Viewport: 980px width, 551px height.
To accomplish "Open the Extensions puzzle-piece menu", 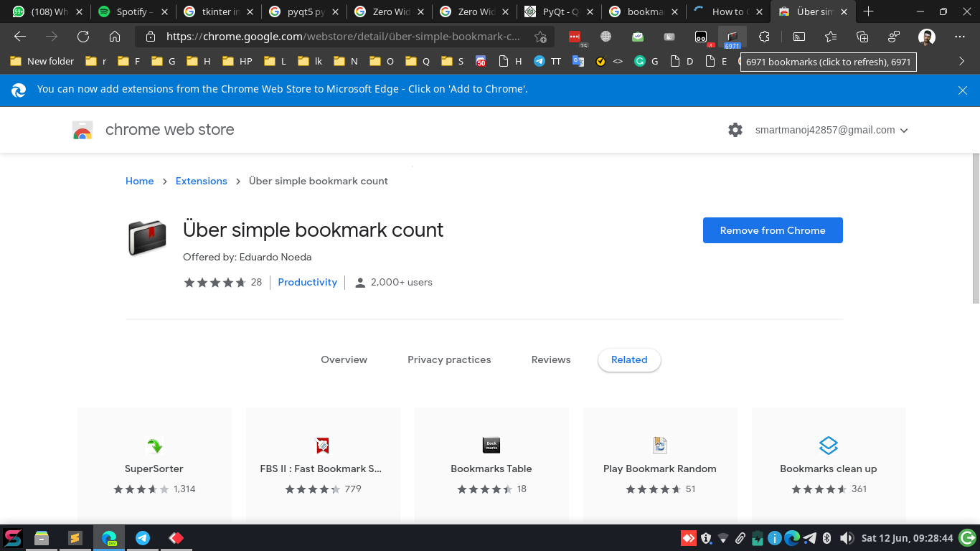I will pos(764,36).
